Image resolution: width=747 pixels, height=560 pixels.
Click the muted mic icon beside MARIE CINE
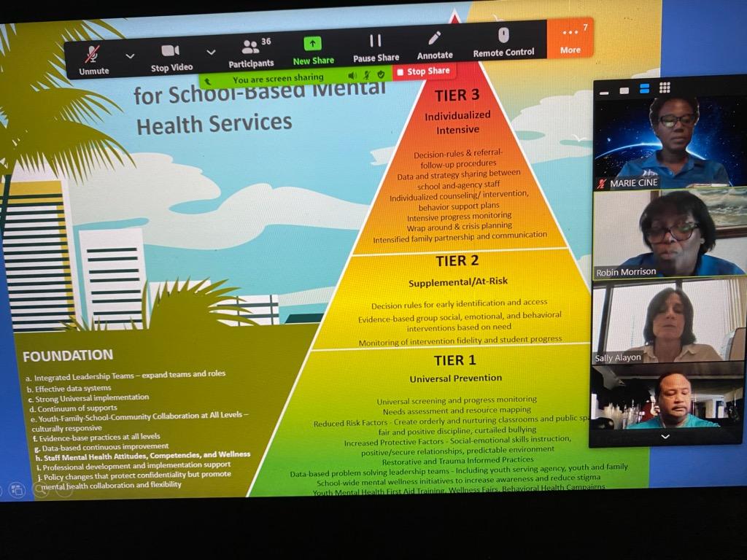(602, 184)
